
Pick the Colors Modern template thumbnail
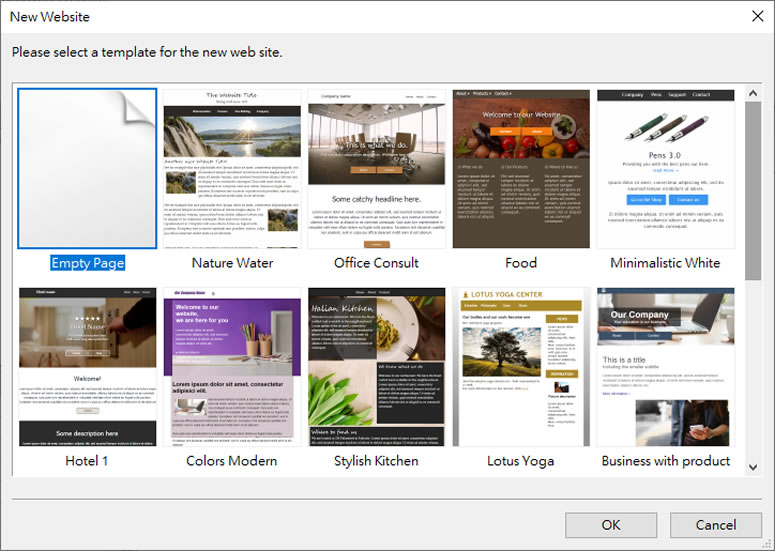[232, 367]
